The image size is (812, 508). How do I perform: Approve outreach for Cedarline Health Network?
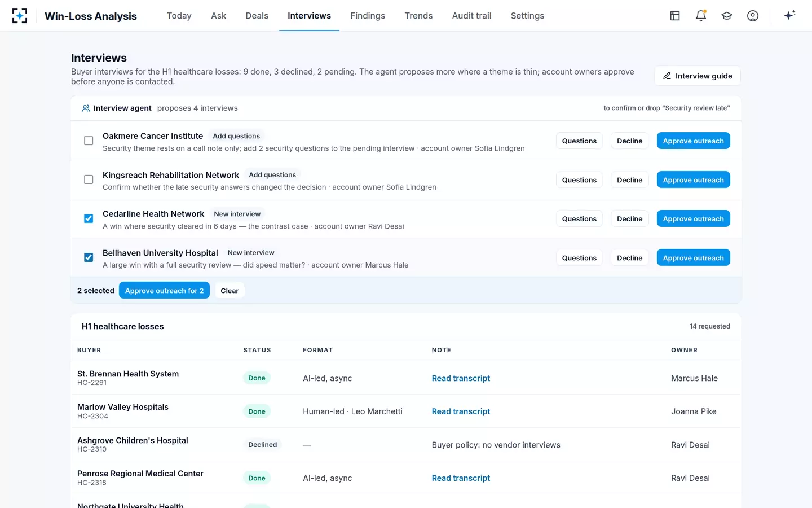694,218
